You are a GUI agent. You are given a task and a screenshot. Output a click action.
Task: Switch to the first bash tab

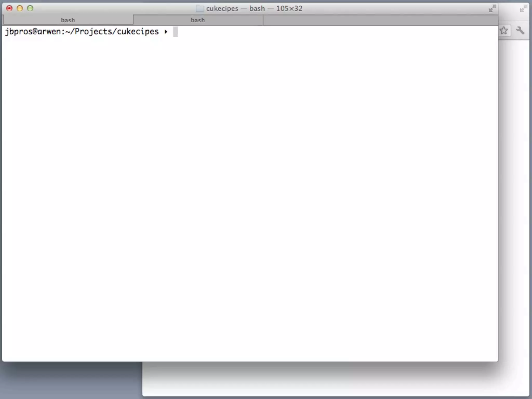click(x=68, y=20)
